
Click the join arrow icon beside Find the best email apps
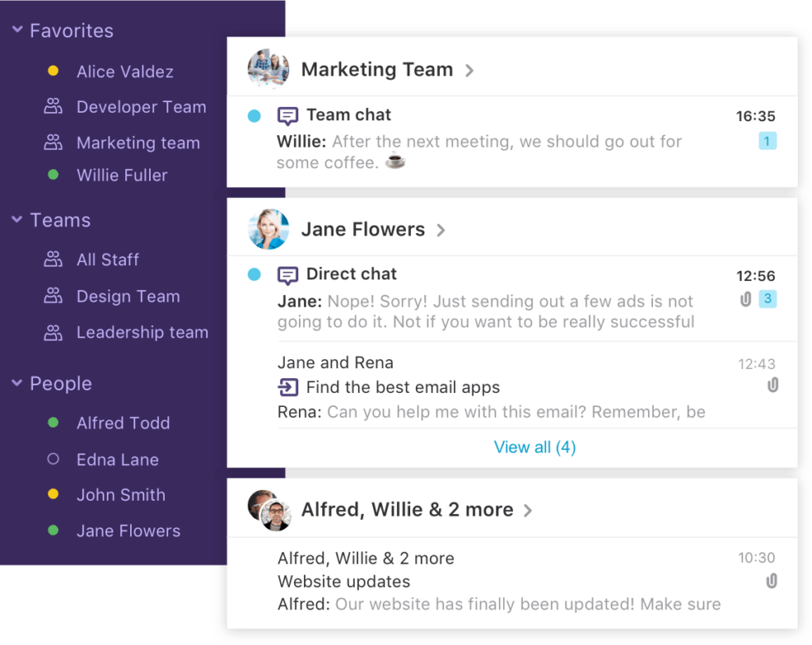click(287, 387)
